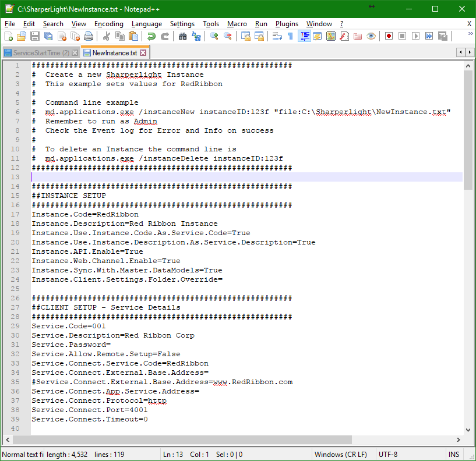Toggle word wrap toolbar button
This screenshot has height=461, width=476.
277,36
